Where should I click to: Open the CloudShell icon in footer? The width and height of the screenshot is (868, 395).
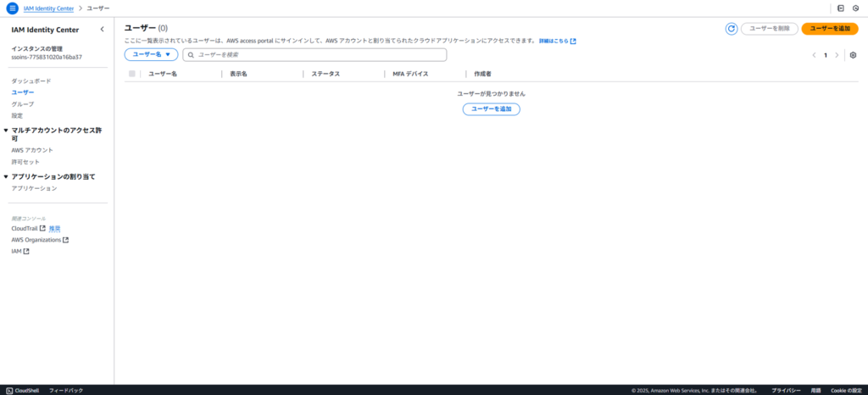(x=9, y=391)
